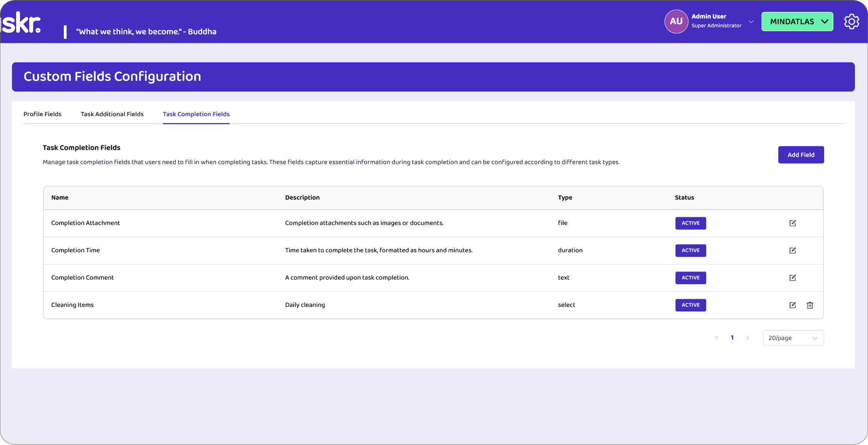Delete the Cleaning Items field

click(x=810, y=305)
